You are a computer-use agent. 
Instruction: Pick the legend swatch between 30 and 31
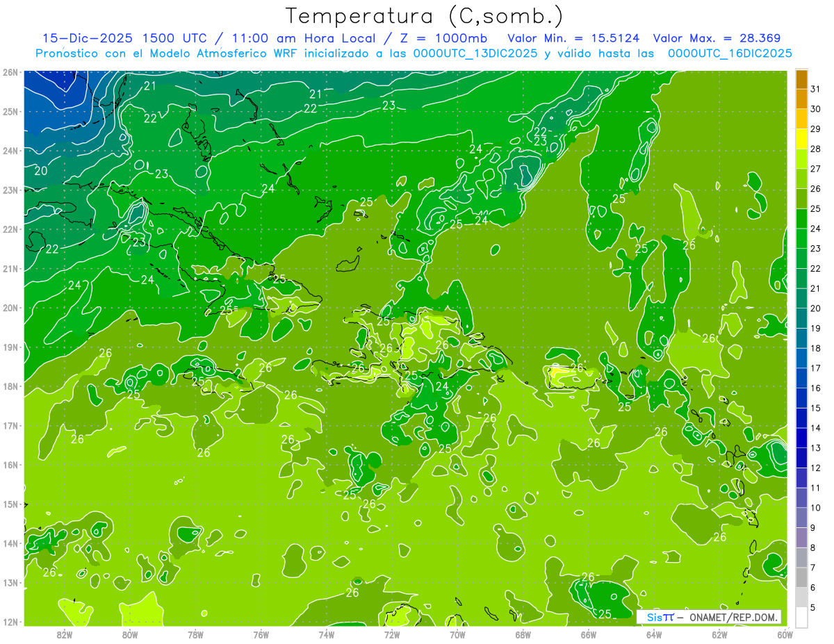click(801, 99)
